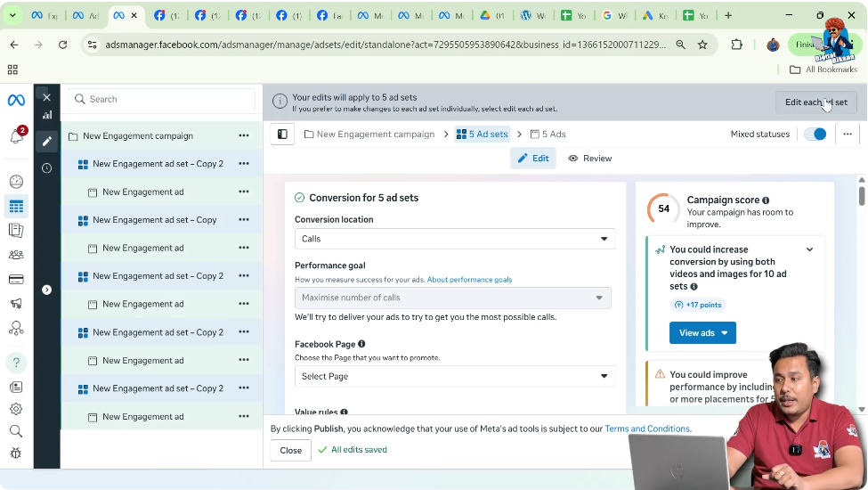
Task: Switch to the Review tab
Action: [590, 159]
